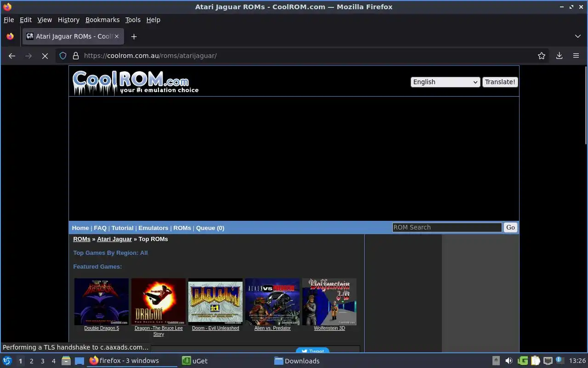The image size is (588, 368).
Task: Open the View menu
Action: [45, 20]
